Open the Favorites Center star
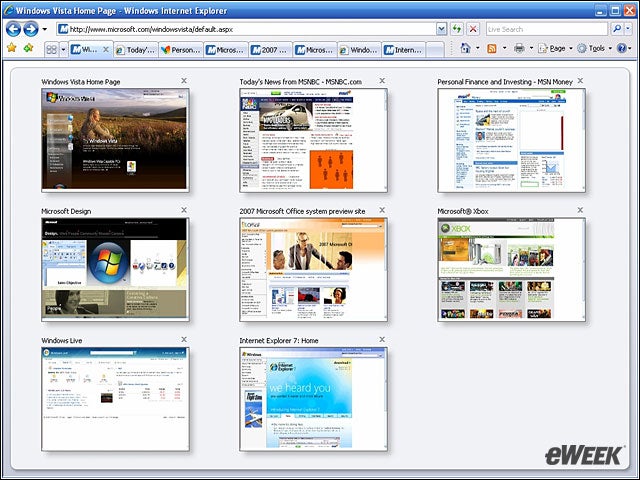 click(11, 48)
